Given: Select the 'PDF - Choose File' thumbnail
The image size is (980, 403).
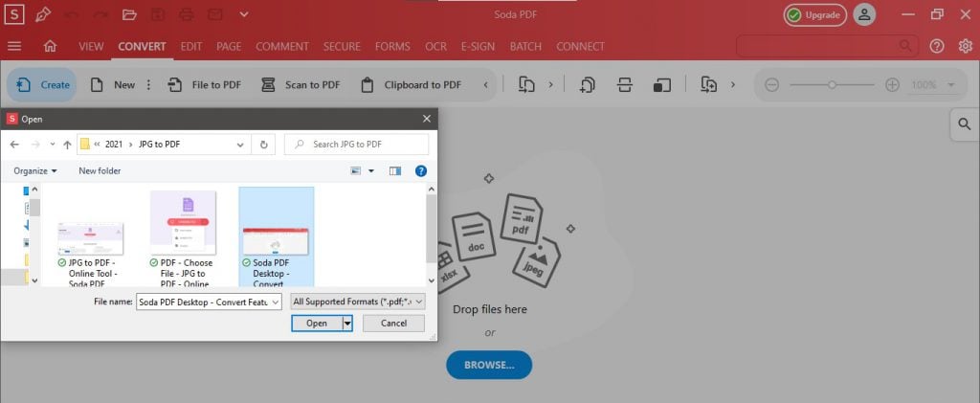Looking at the screenshot, I should (x=183, y=238).
